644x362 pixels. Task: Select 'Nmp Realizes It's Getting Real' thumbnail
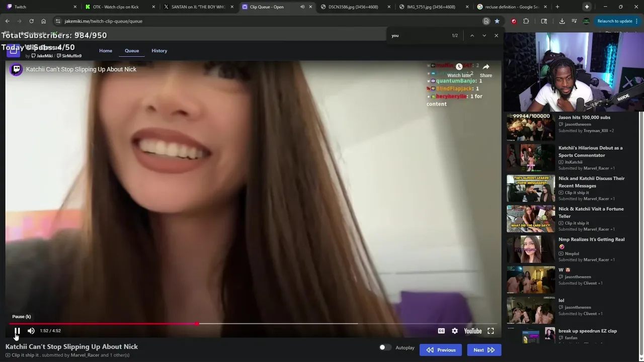click(530, 249)
